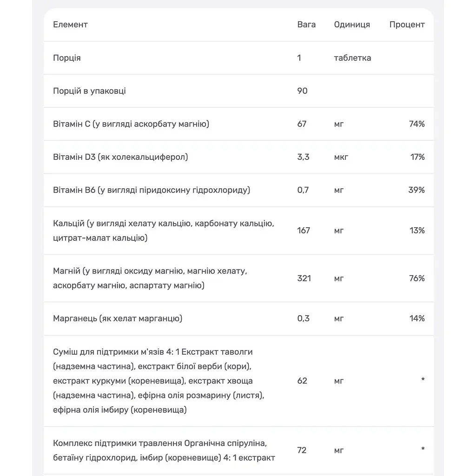Select the 39% value for Вітамін B6
Image resolution: width=476 pixels, height=476 pixels.
click(x=416, y=190)
